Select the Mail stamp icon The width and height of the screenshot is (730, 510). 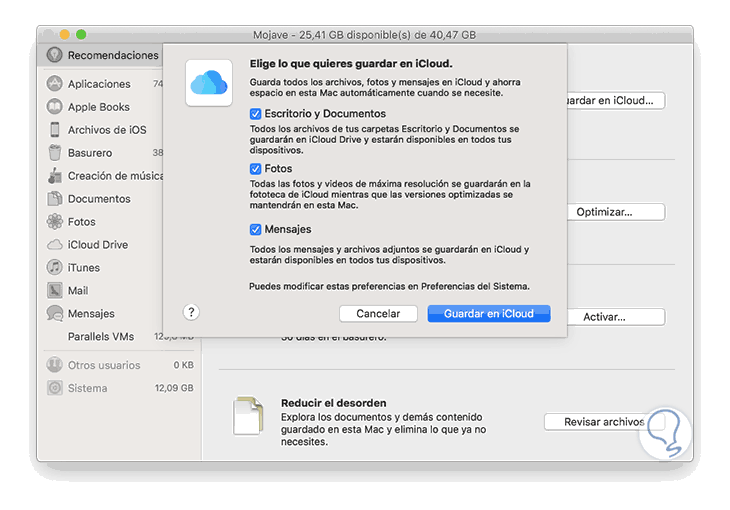[54, 290]
